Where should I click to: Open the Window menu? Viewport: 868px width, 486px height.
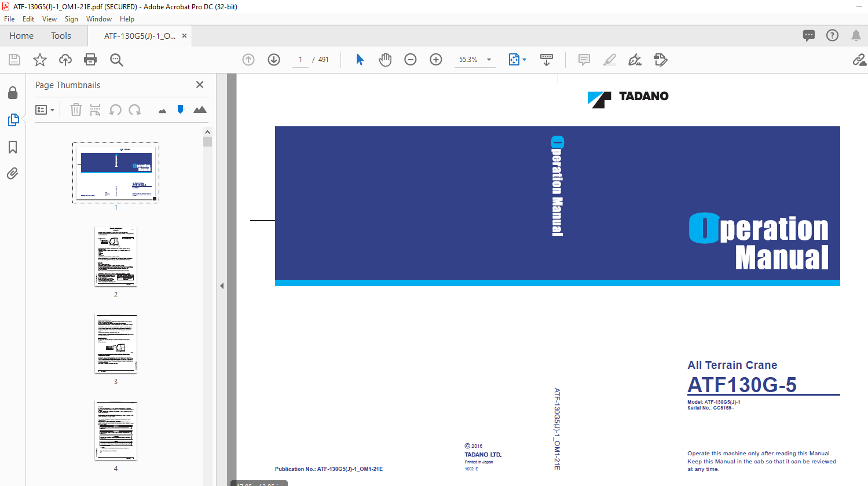coord(99,19)
